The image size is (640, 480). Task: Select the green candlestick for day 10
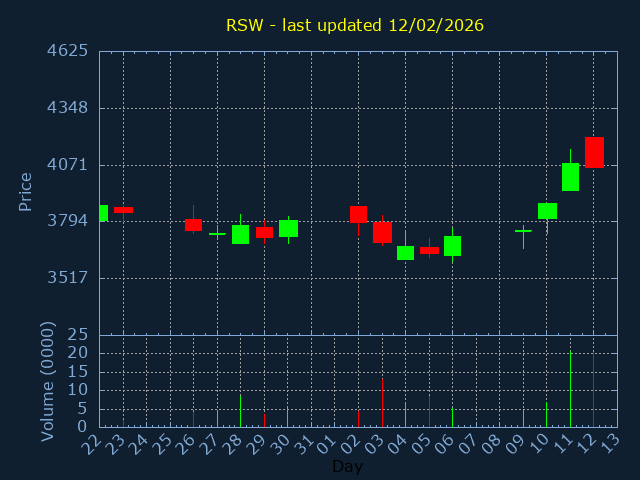click(x=547, y=211)
